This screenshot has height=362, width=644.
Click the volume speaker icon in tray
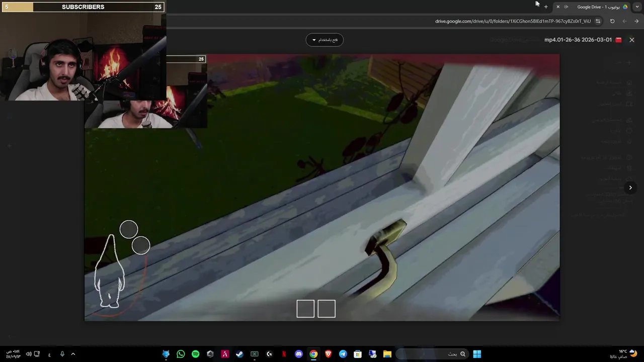click(29, 354)
